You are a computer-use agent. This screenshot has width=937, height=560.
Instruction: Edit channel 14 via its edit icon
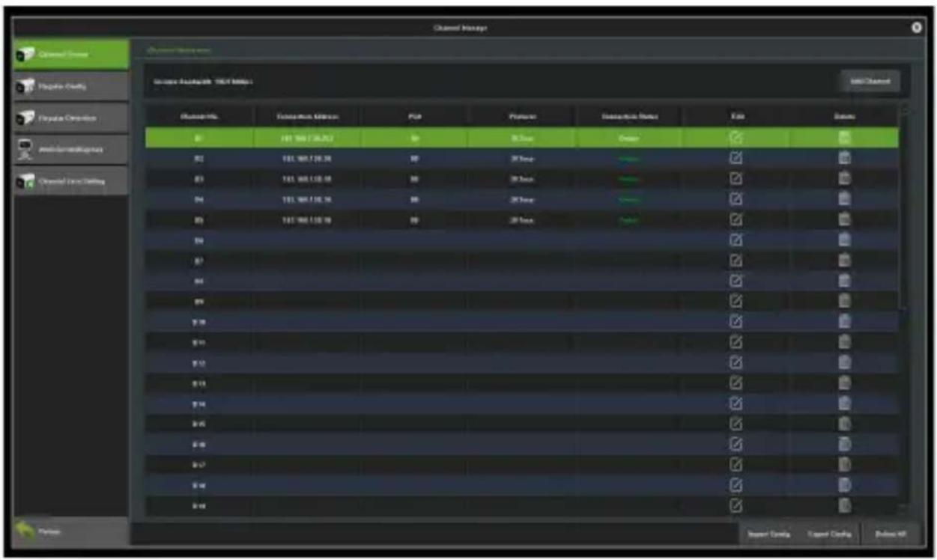pos(735,404)
